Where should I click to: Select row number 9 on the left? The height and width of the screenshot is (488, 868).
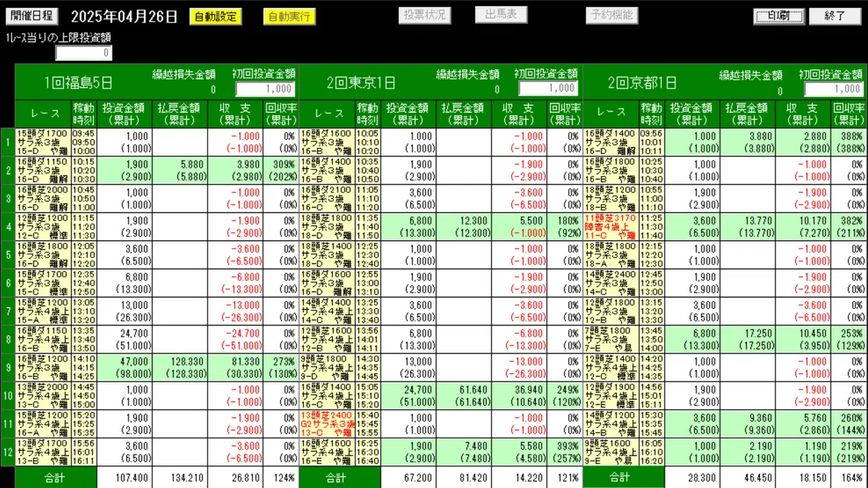[x=7, y=368]
